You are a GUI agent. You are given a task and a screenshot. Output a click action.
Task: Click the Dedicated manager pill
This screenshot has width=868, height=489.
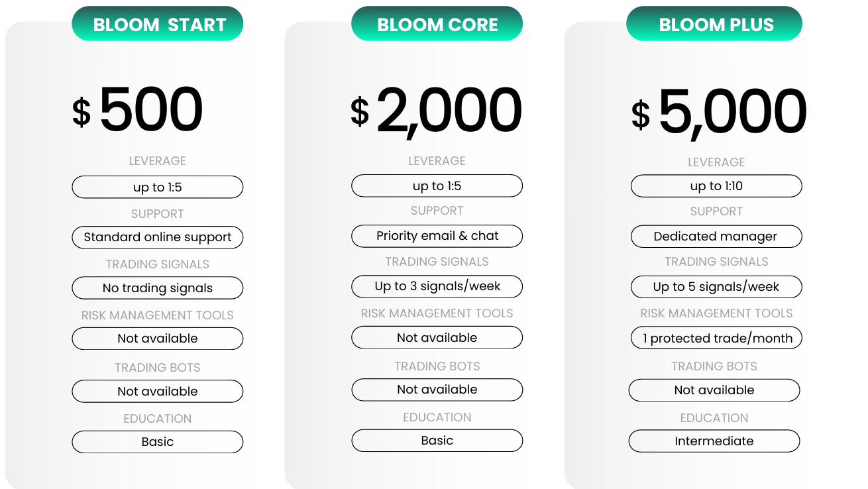pyautogui.click(x=716, y=237)
